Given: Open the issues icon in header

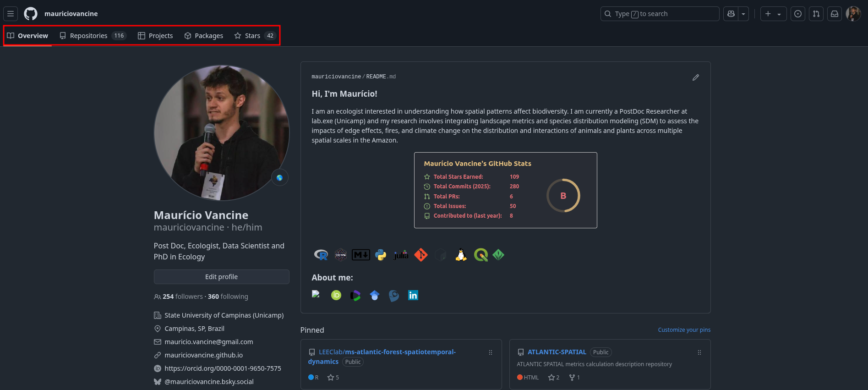Looking at the screenshot, I should [x=798, y=14].
